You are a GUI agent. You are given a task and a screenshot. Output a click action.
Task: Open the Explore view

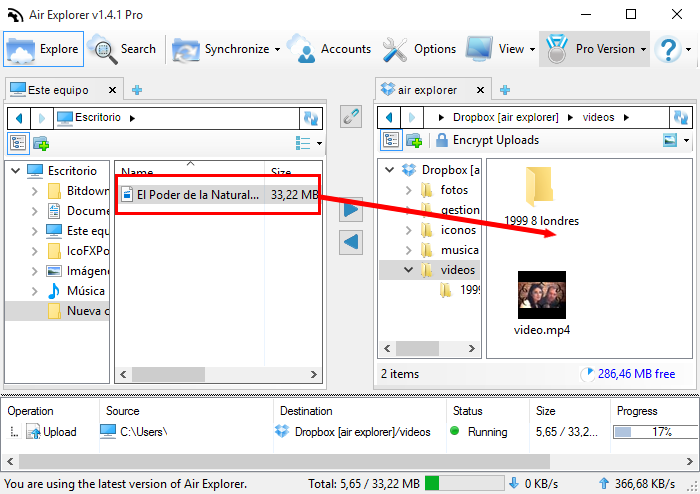point(43,49)
